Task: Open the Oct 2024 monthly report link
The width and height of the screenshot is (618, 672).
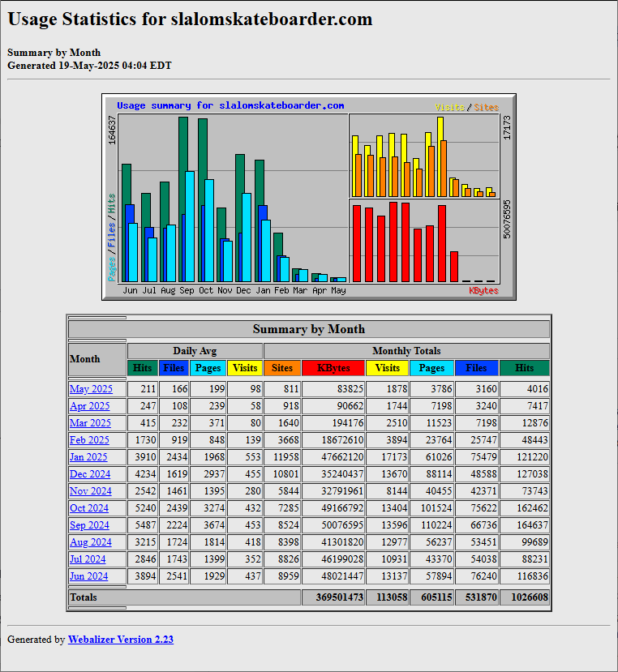Action: (x=89, y=508)
